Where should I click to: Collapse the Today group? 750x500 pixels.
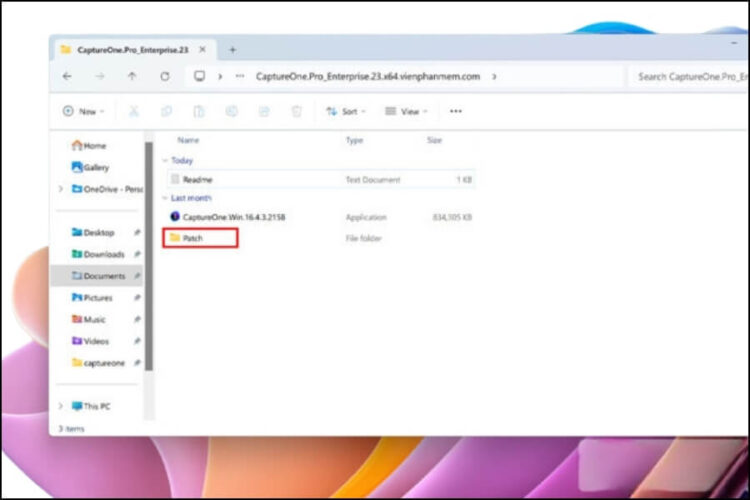tap(165, 160)
